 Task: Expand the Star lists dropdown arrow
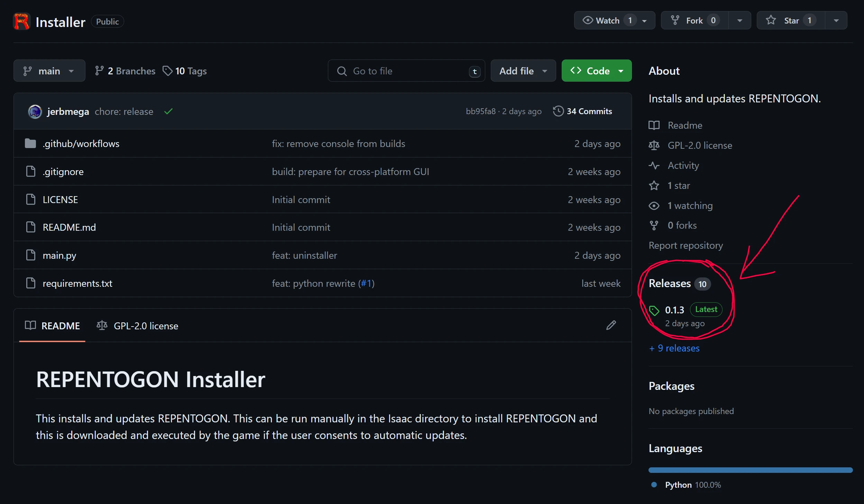click(x=836, y=21)
